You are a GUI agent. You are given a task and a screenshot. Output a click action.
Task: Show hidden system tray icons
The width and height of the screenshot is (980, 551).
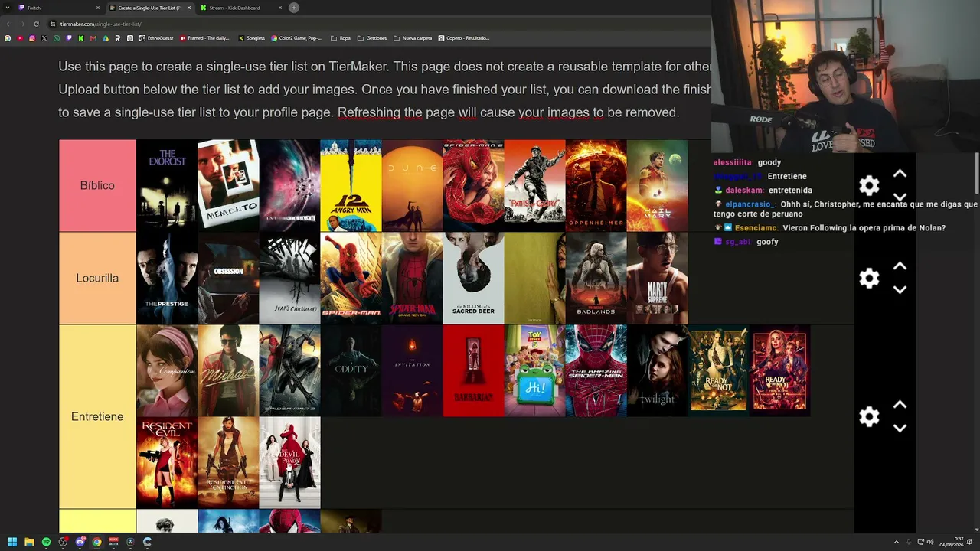[897, 542]
